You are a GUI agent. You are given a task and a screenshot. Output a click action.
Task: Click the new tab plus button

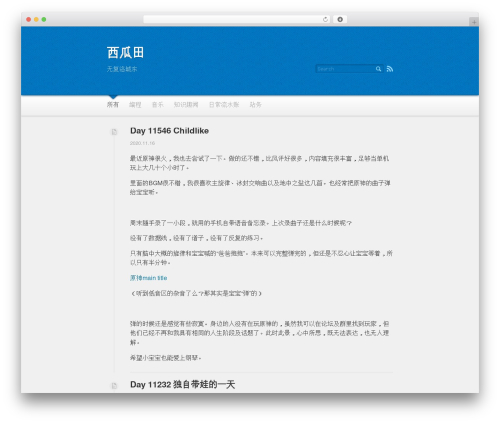(x=474, y=22)
